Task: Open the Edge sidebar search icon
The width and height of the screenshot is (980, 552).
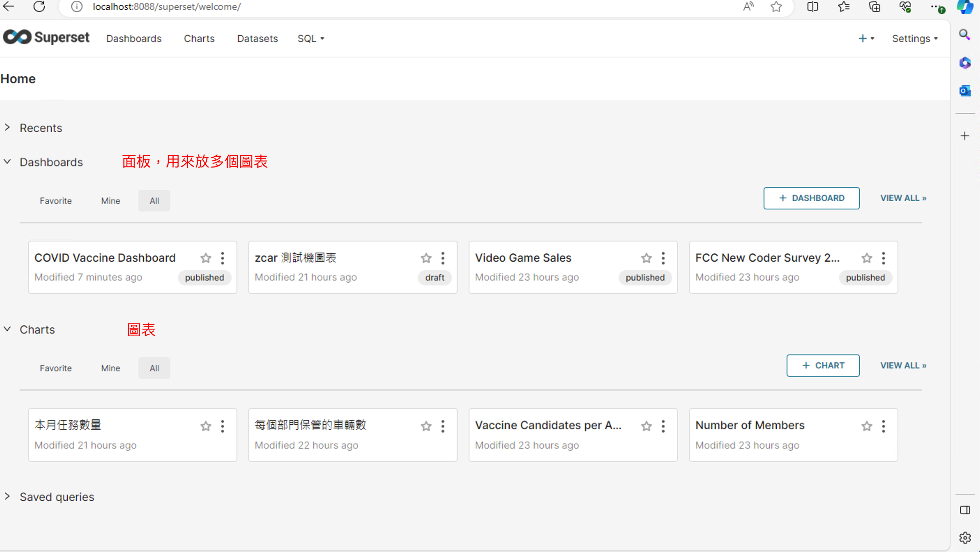Action: pos(964,35)
